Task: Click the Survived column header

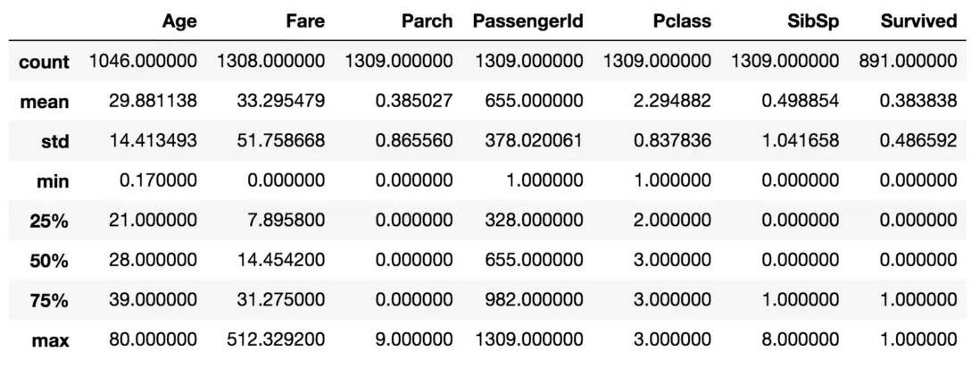Action: click(x=918, y=21)
